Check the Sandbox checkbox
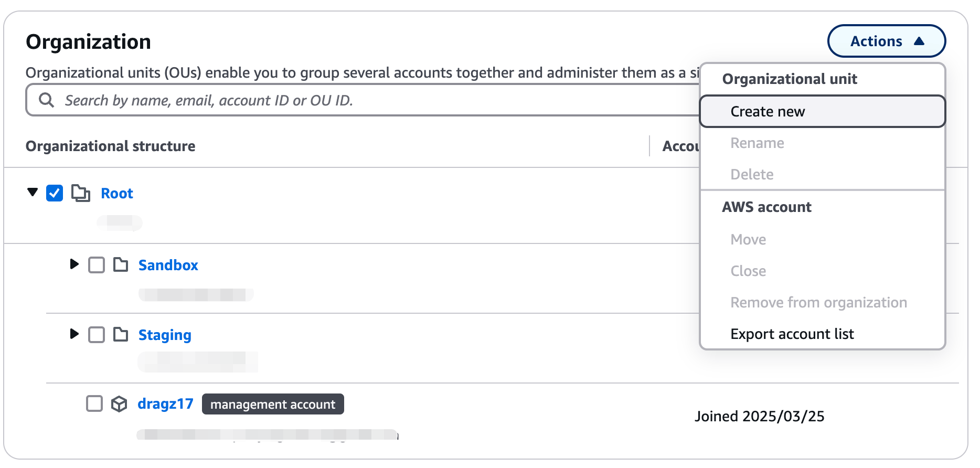This screenshot has width=980, height=468. tap(97, 265)
